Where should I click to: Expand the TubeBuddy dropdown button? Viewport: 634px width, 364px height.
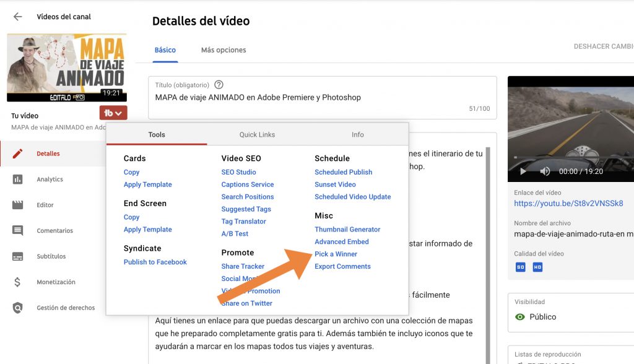coord(113,113)
